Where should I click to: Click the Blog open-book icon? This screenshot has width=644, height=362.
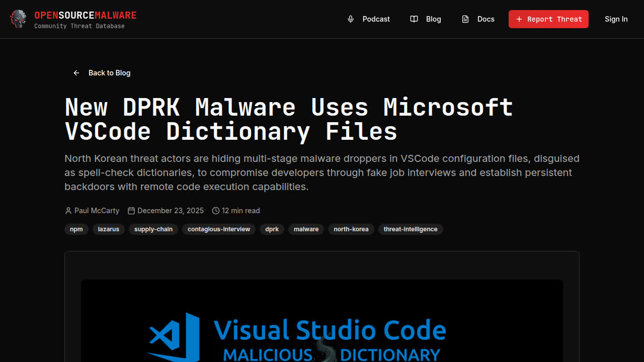click(414, 19)
